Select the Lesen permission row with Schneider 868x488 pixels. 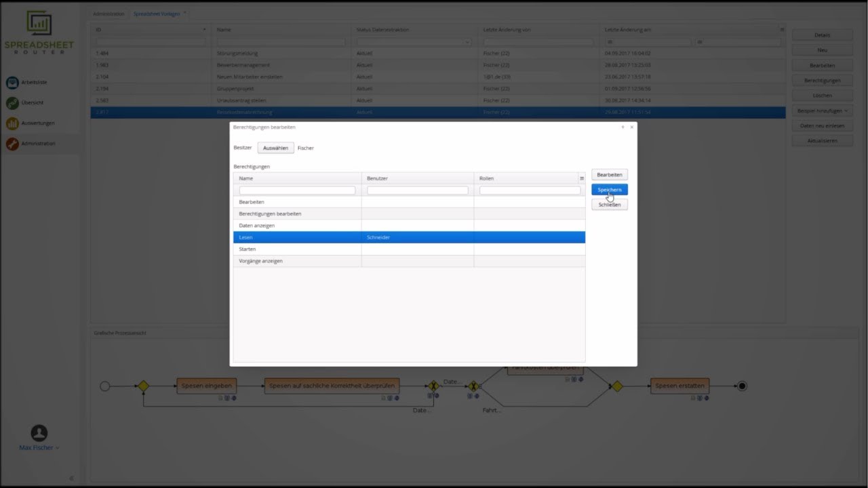(x=409, y=237)
